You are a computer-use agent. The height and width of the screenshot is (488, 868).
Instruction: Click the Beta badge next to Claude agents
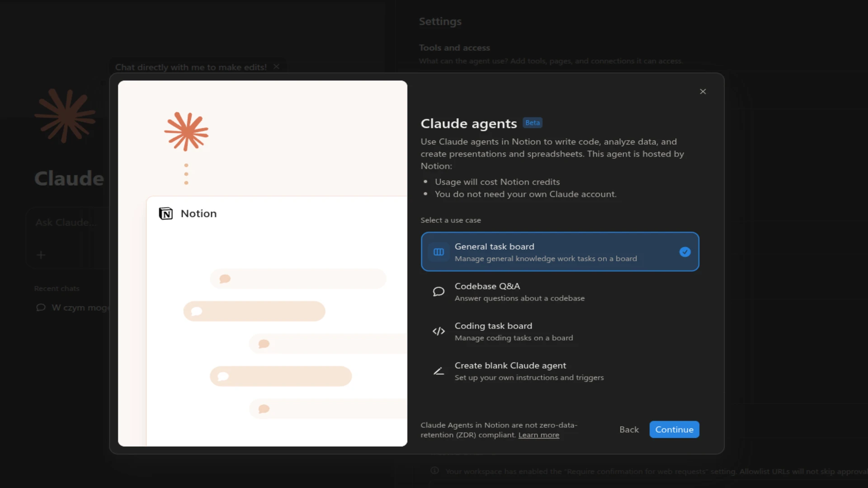coord(532,122)
